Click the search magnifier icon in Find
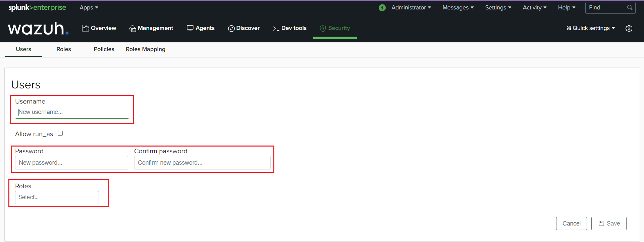Image resolution: width=644 pixels, height=242 pixels. click(x=630, y=7)
